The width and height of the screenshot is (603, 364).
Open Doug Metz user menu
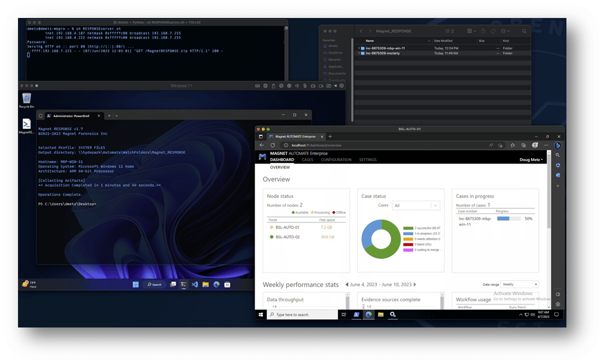pos(531,160)
